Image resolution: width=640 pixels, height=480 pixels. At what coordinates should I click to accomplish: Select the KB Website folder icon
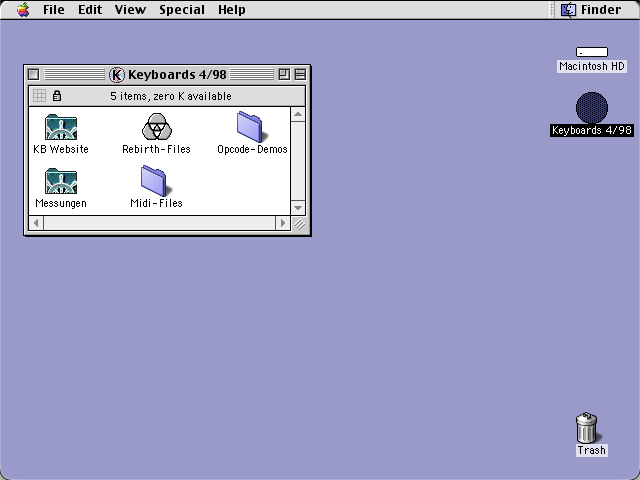click(61, 127)
